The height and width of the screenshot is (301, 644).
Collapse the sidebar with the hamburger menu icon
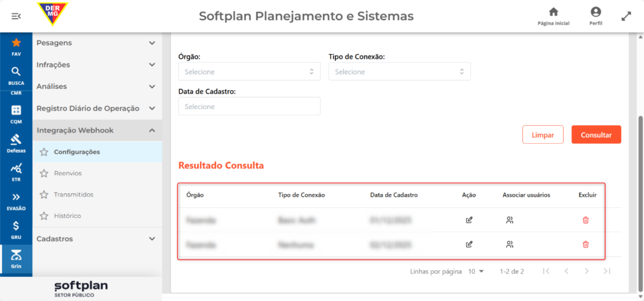[16, 16]
